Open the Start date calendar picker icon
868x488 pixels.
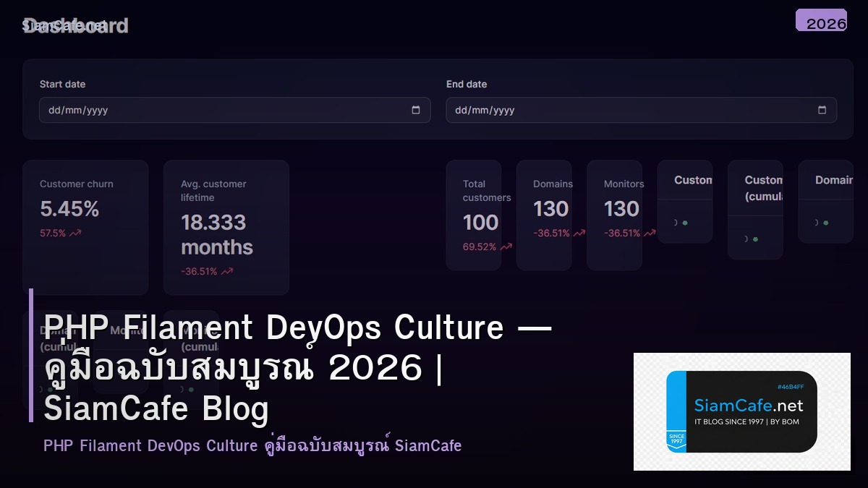416,110
